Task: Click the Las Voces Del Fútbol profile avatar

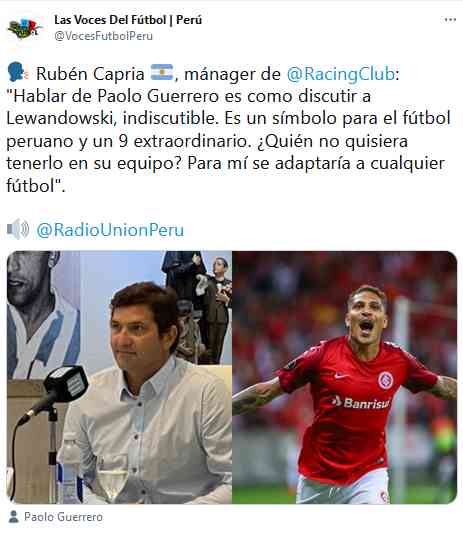Action: coord(25,28)
